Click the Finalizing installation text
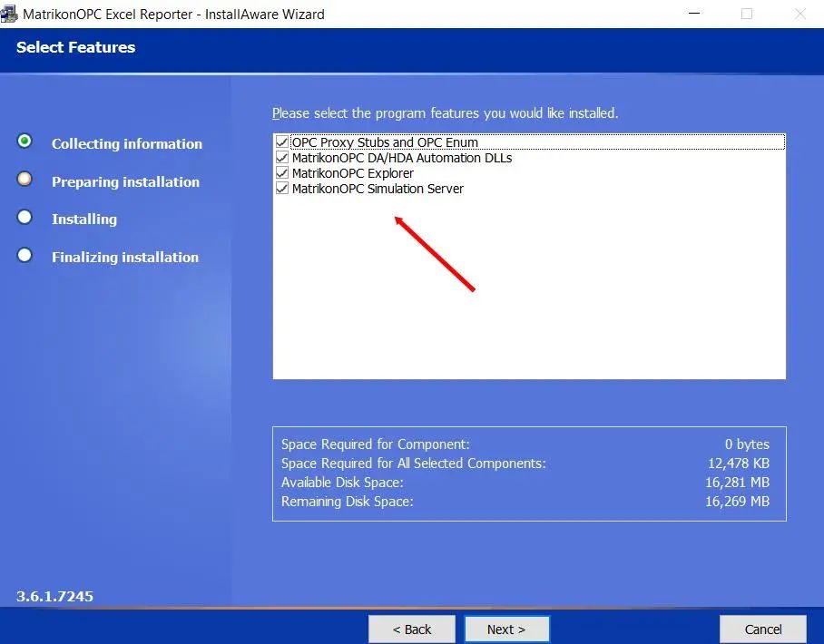This screenshot has width=824, height=644. tap(125, 258)
